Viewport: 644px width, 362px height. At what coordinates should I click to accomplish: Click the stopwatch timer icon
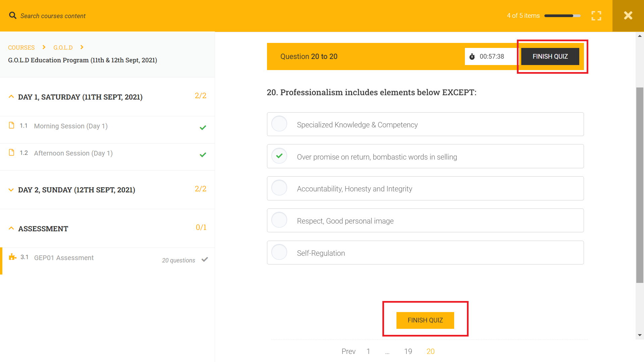coord(472,57)
